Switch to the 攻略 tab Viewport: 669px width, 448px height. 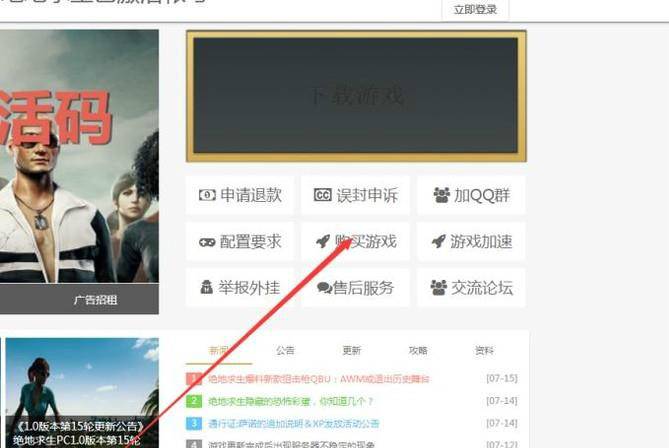pyautogui.click(x=418, y=351)
